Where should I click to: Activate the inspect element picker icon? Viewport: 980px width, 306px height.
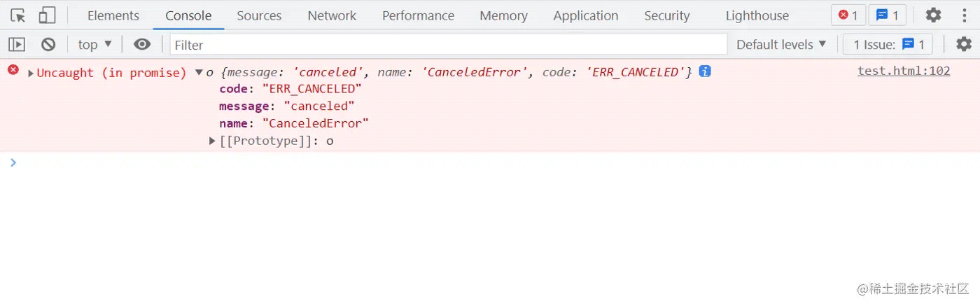18,15
